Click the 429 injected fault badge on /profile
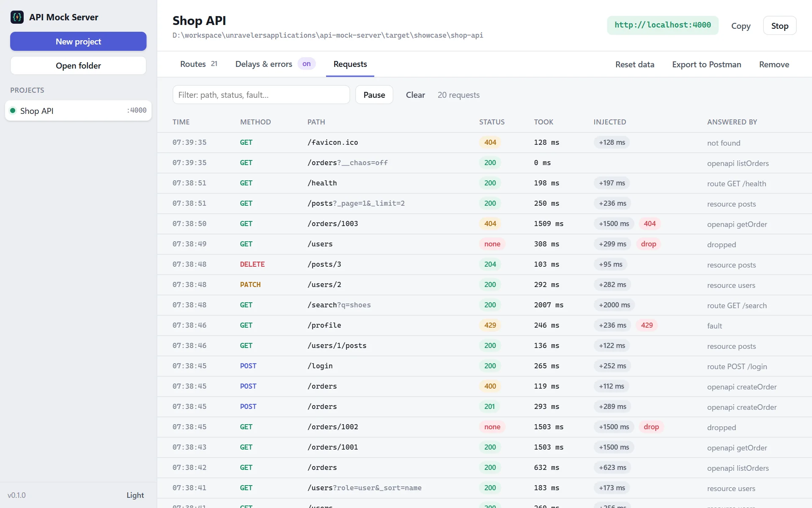The width and height of the screenshot is (812, 508). (x=647, y=325)
